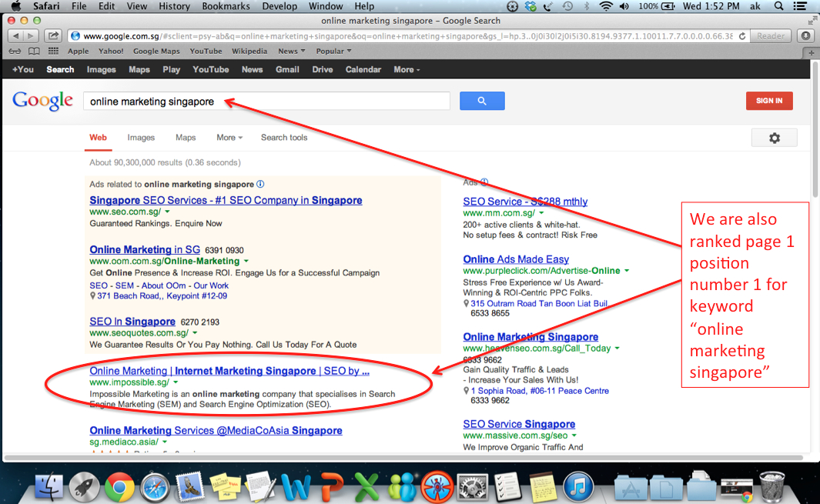Open dropdown arrow next to www.oom.com.sg/Online-Marketing
This screenshot has height=504, width=820.
(246, 261)
